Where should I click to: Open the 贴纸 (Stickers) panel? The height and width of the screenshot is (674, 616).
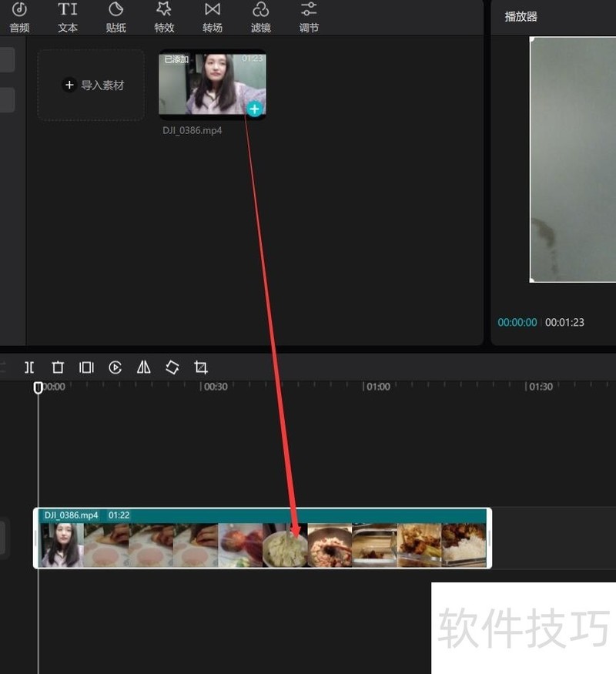coord(115,17)
